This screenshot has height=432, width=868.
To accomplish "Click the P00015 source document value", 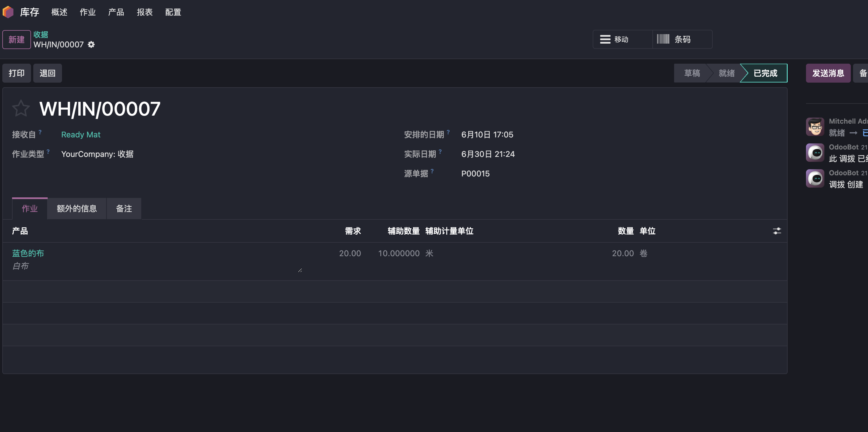I will coord(475,174).
